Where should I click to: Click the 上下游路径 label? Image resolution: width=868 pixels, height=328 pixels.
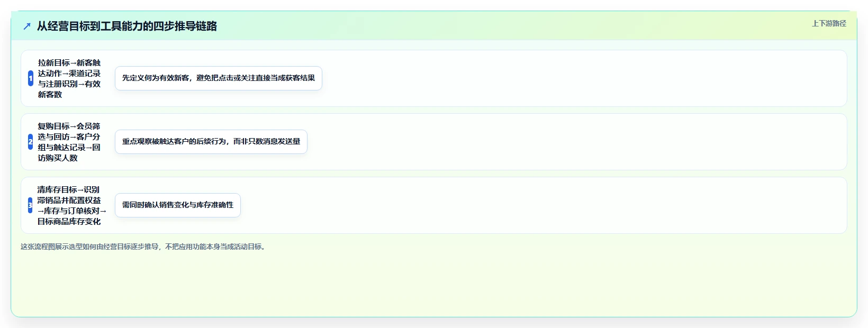point(829,23)
